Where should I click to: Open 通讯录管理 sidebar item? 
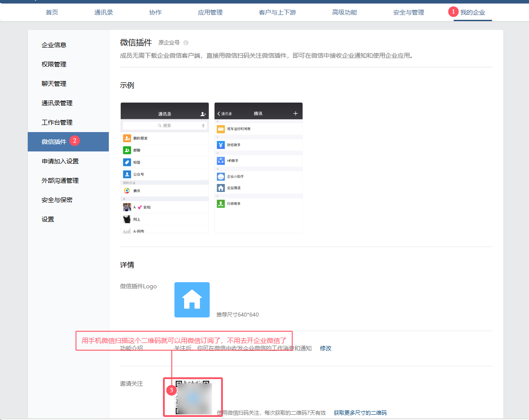[68, 103]
